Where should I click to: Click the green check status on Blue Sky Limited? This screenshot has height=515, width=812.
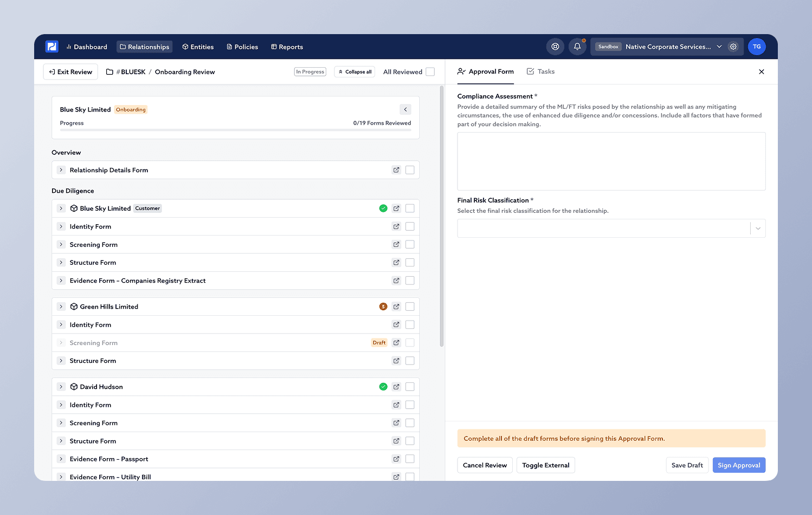point(383,208)
